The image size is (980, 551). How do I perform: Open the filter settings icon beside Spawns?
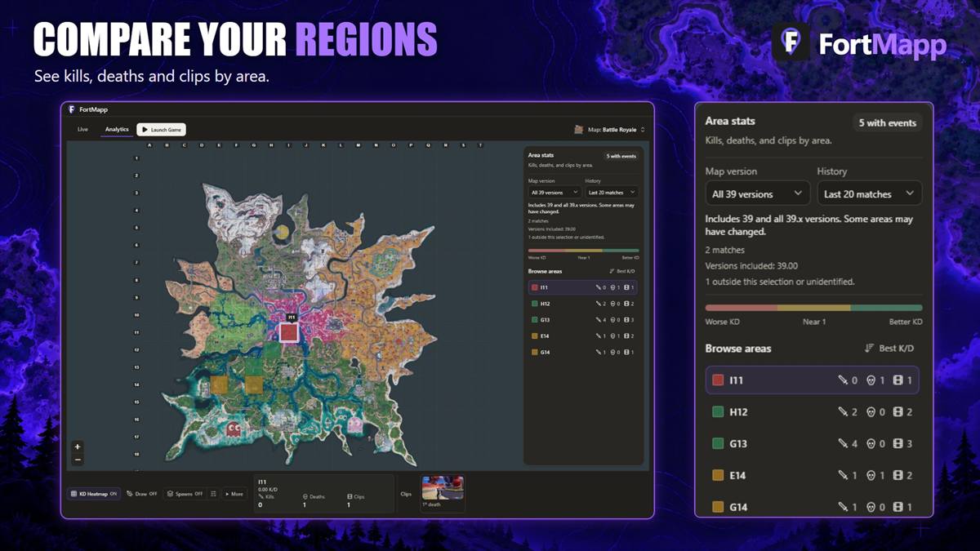coord(213,494)
